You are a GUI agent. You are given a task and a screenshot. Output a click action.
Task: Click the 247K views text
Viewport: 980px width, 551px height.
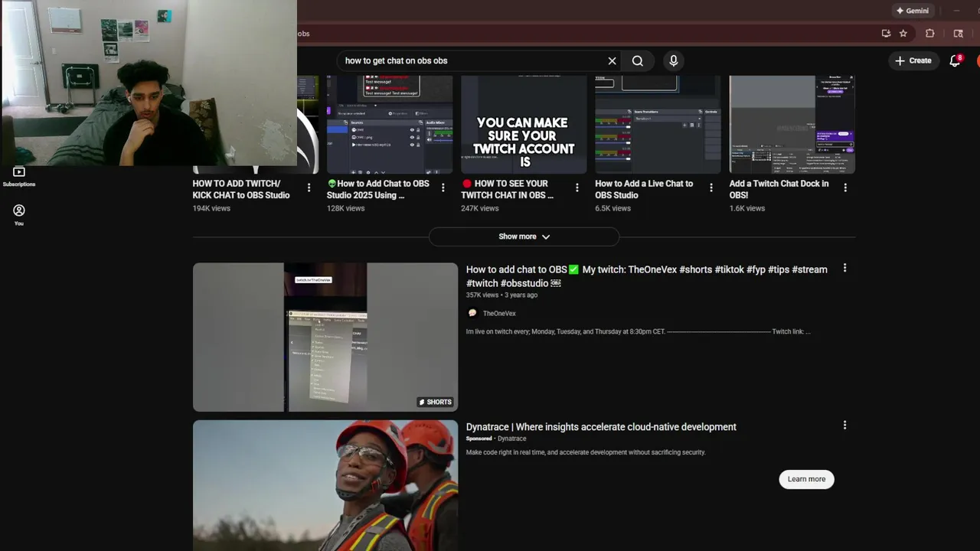click(x=479, y=208)
